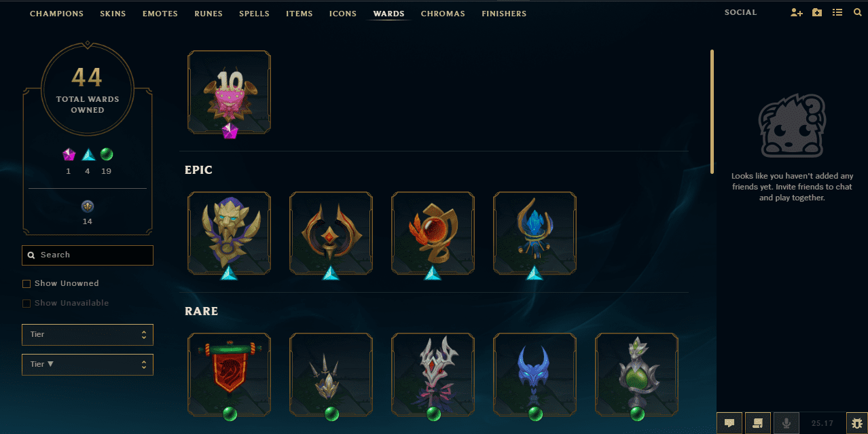This screenshot has width=868, height=434.
Task: Open the Skins tab
Action: pos(113,14)
